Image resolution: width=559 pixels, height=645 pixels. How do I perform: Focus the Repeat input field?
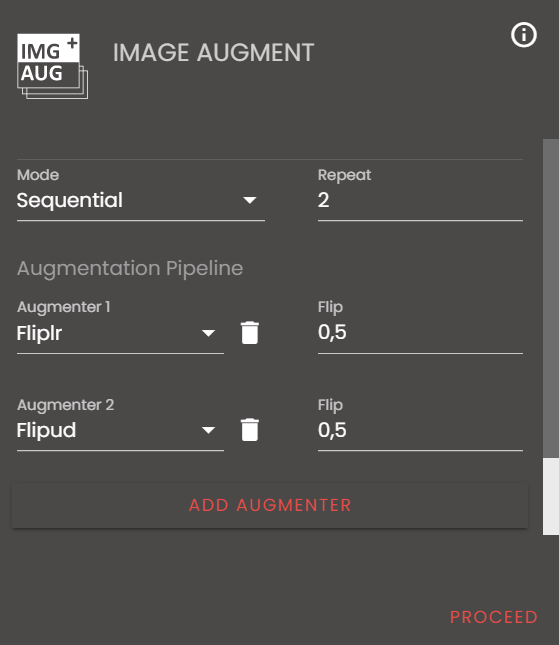tap(420, 200)
